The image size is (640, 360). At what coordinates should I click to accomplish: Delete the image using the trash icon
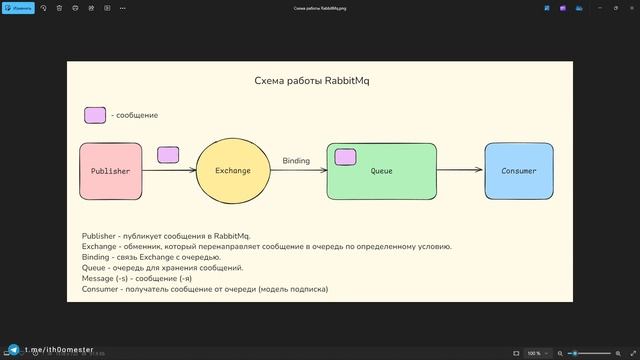click(x=59, y=8)
